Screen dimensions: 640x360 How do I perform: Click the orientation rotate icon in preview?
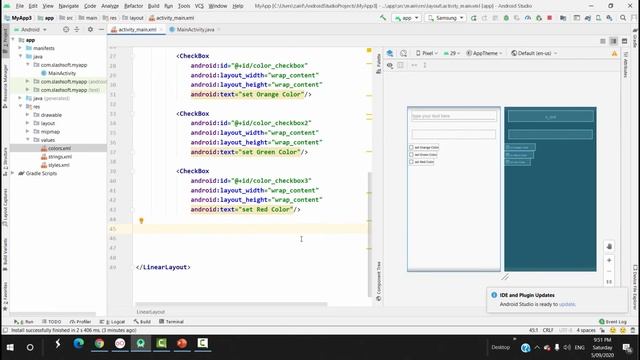[x=404, y=53]
